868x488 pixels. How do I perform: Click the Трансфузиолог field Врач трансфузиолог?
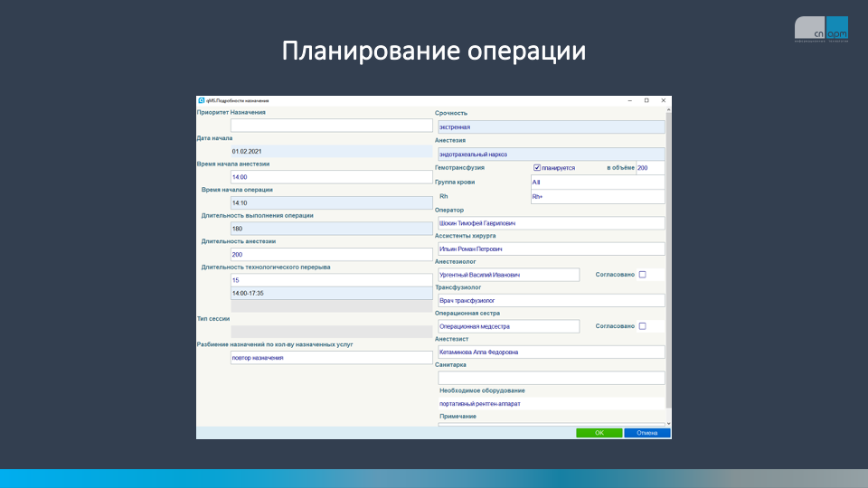(552, 300)
